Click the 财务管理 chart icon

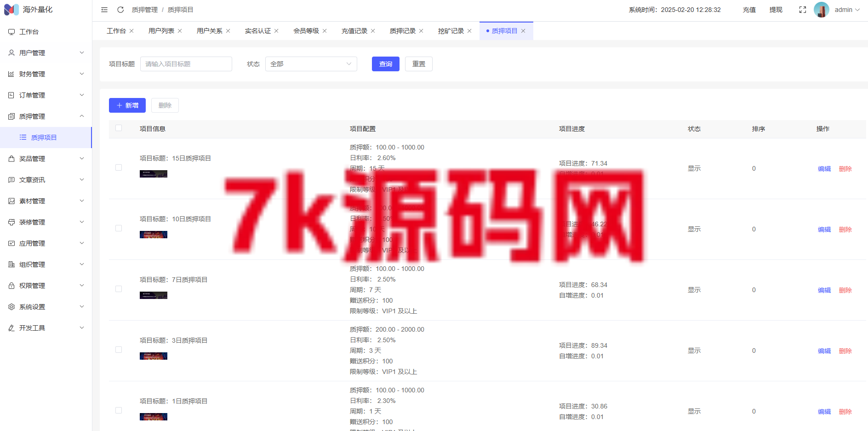[11, 74]
